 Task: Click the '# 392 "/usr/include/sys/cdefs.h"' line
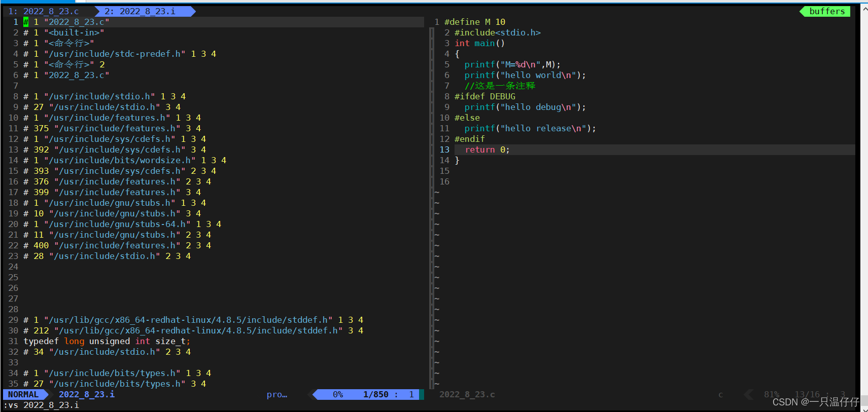pyautogui.click(x=115, y=149)
